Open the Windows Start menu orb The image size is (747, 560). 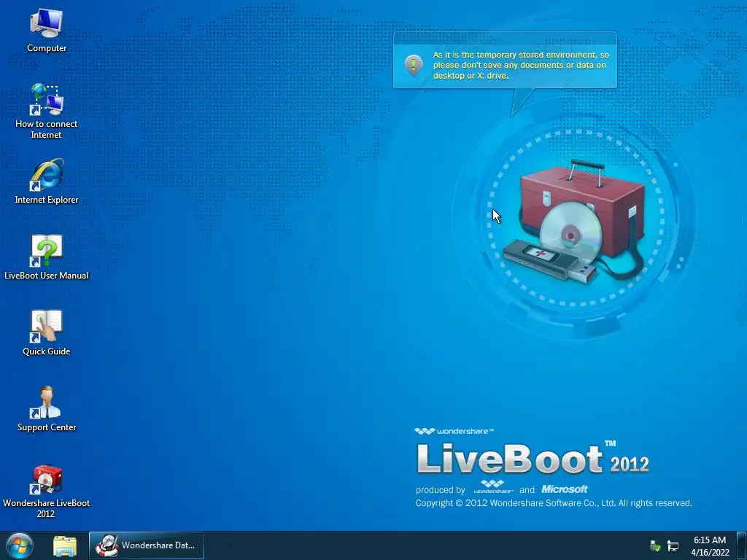point(20,545)
